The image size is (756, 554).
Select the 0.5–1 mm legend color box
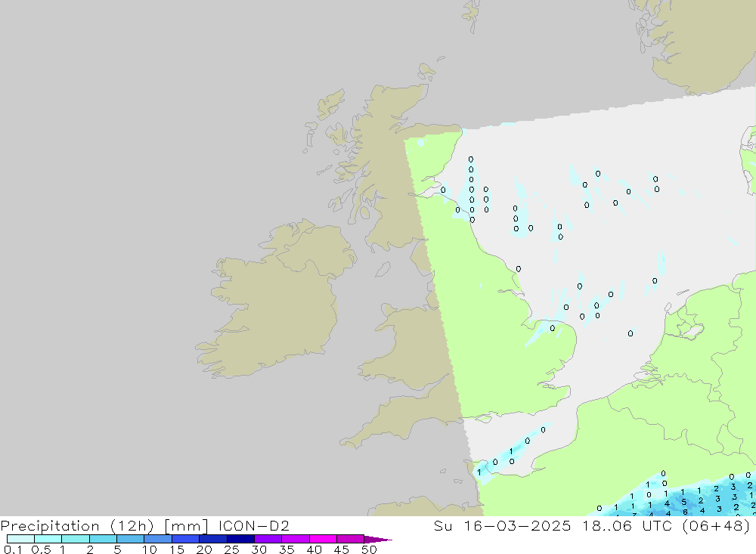pos(48,539)
